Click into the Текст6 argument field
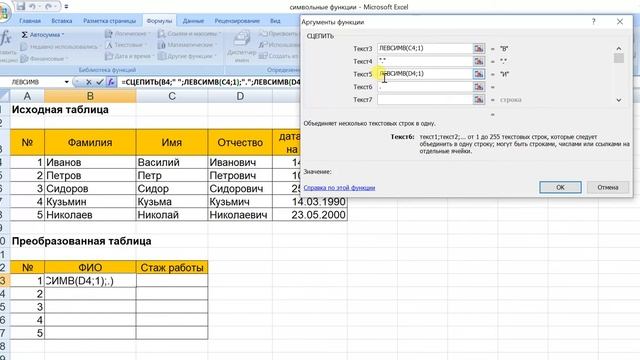Viewport: 640px width, 360px height. (x=425, y=87)
